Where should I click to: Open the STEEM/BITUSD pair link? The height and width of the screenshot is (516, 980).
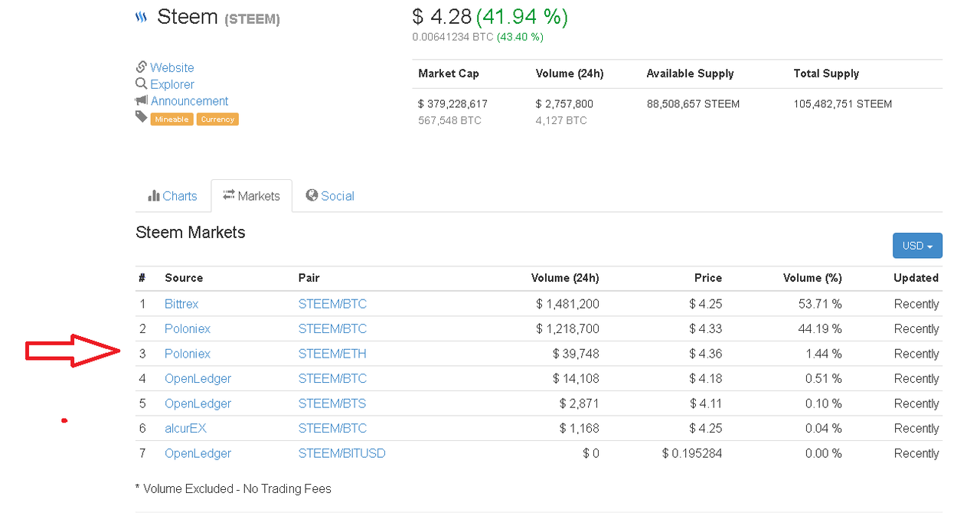point(342,453)
